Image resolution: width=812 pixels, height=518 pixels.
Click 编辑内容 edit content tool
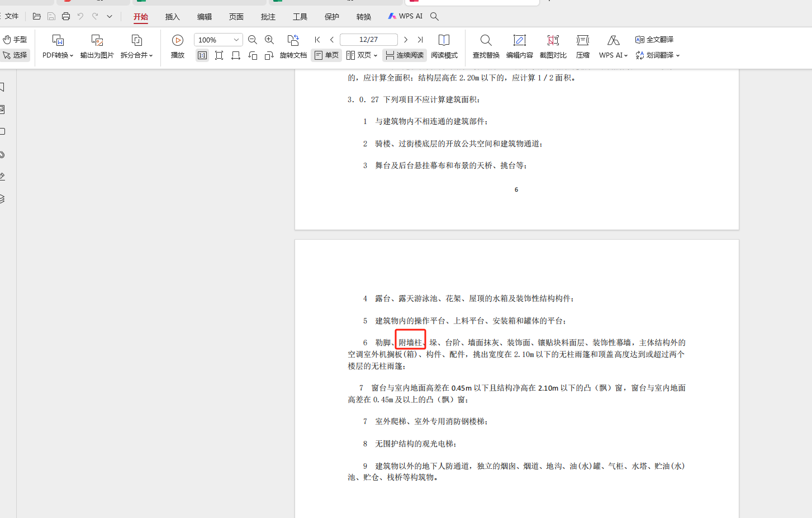520,46
